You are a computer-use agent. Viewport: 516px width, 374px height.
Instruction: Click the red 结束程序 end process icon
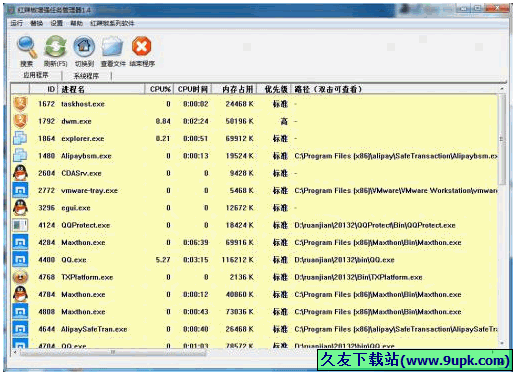141,46
